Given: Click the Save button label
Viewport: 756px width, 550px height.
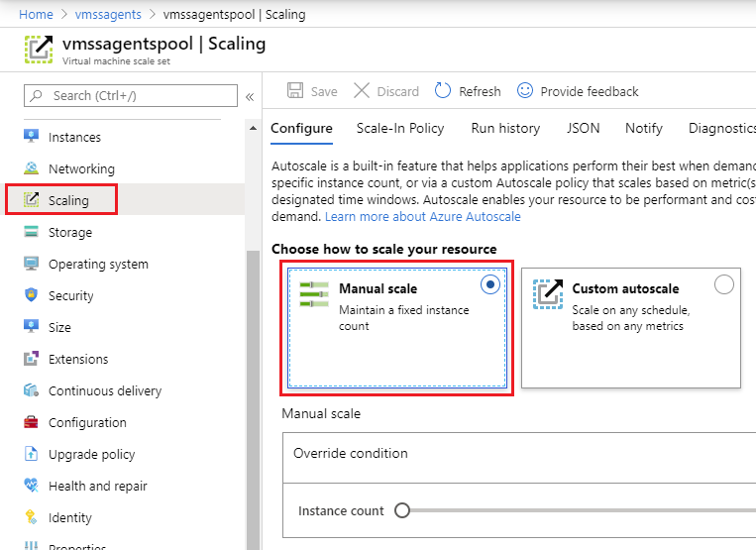Looking at the screenshot, I should (324, 91).
